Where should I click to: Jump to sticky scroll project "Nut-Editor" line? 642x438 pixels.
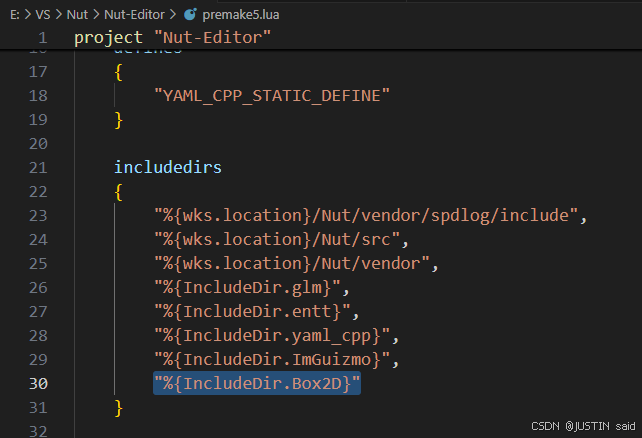point(172,39)
